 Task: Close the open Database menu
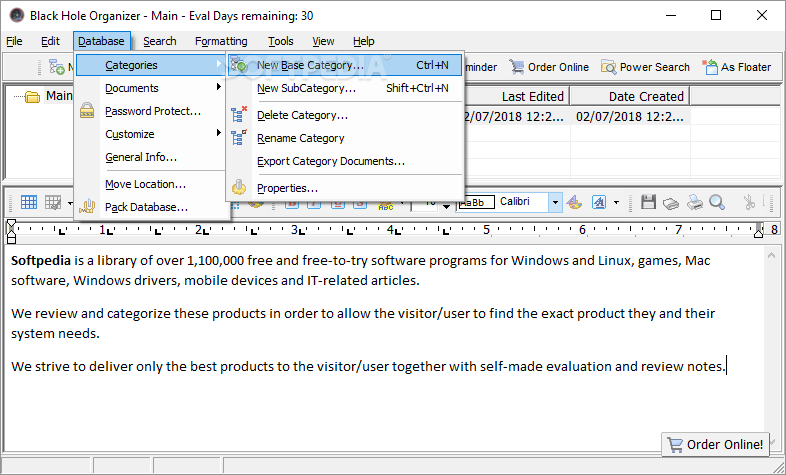tap(101, 41)
